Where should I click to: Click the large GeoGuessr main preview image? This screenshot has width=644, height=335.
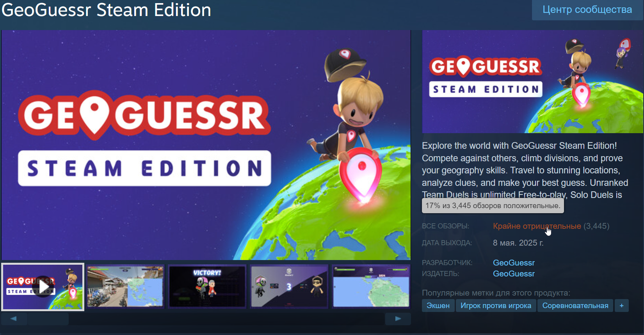206,145
